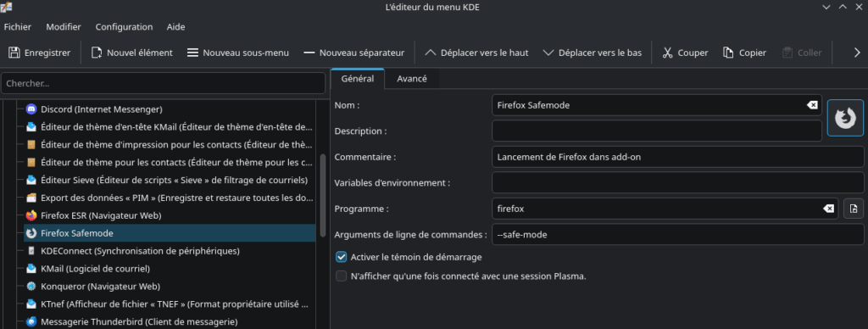This screenshot has width=868, height=329.
Task: Create a Nouveau sous-menu
Action: 238,53
